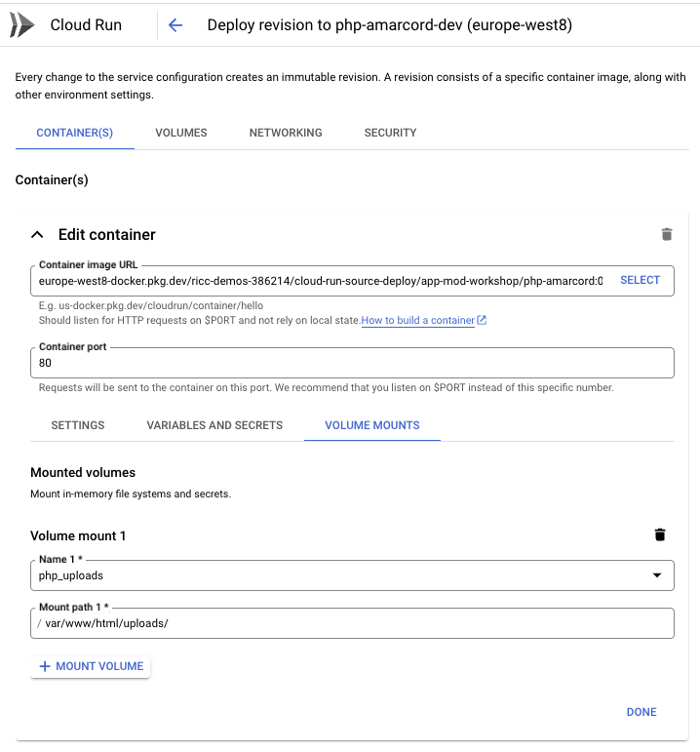Viewport: 700px width, 752px height.
Task: Open the Settings sub-tab
Action: click(78, 425)
